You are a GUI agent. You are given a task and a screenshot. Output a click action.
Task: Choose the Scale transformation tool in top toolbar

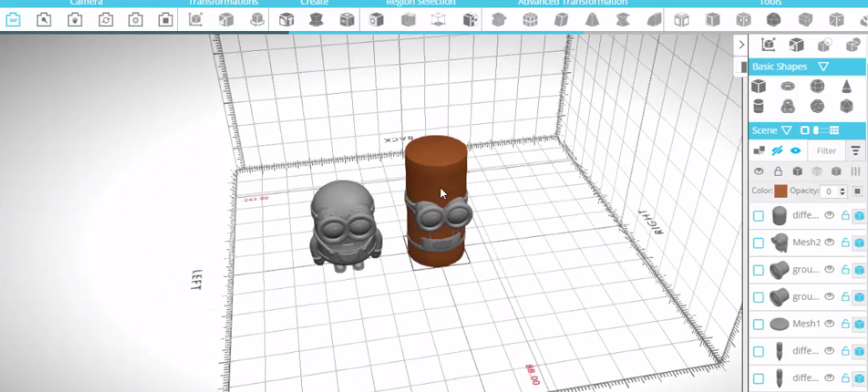(226, 21)
